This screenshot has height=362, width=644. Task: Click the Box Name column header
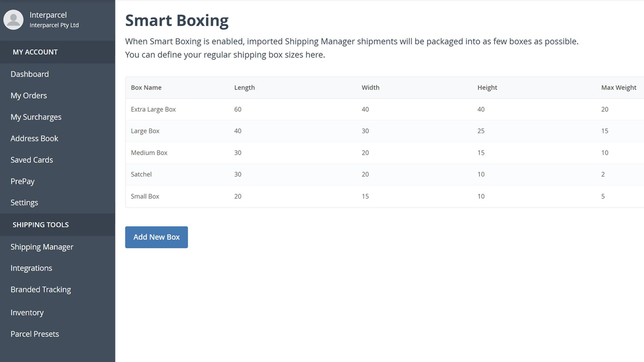(x=146, y=87)
